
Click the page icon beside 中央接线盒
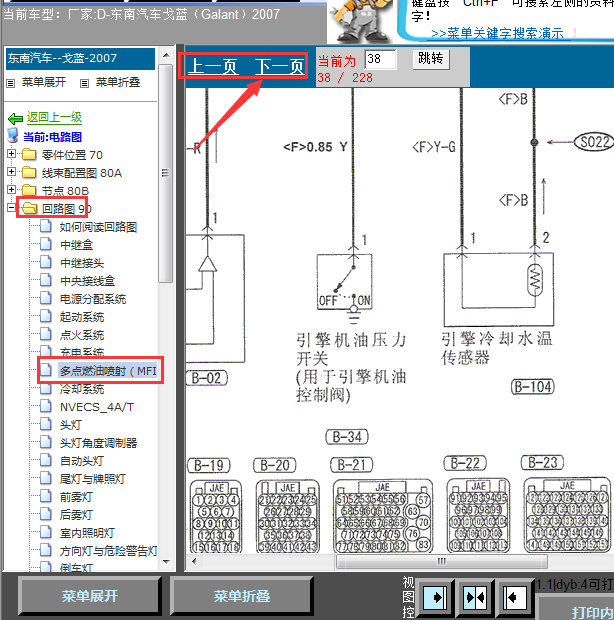(x=46, y=280)
